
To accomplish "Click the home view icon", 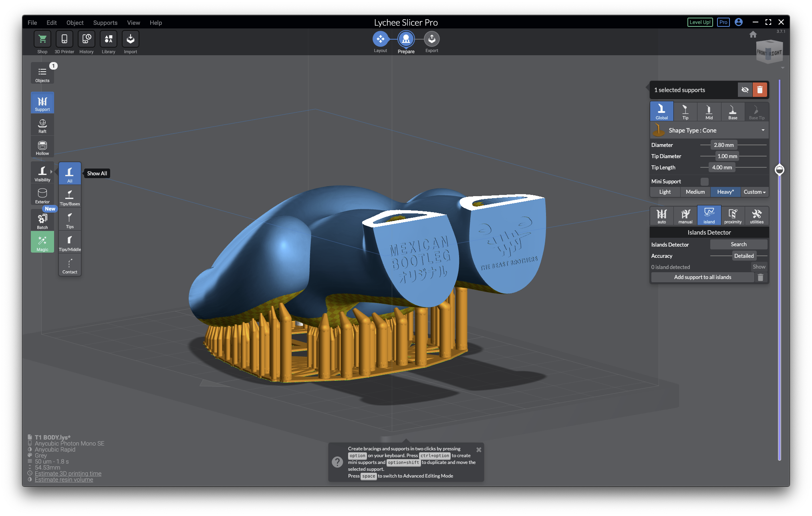I will coord(753,34).
